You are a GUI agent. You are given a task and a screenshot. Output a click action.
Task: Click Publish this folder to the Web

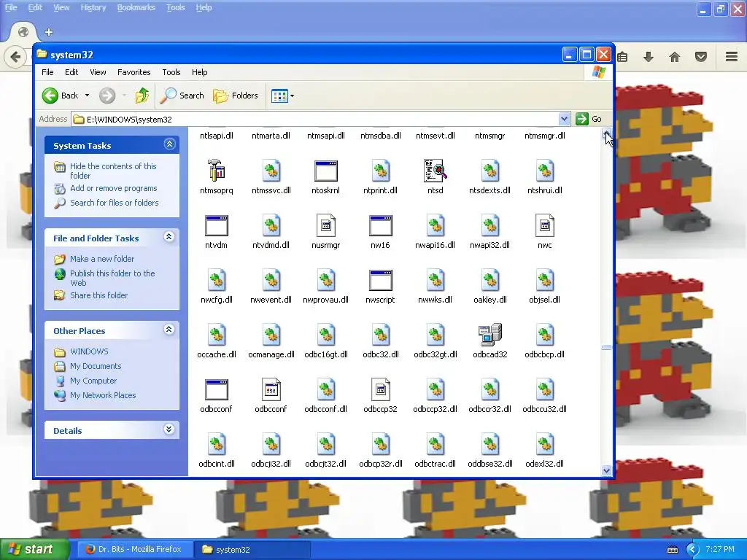click(112, 278)
